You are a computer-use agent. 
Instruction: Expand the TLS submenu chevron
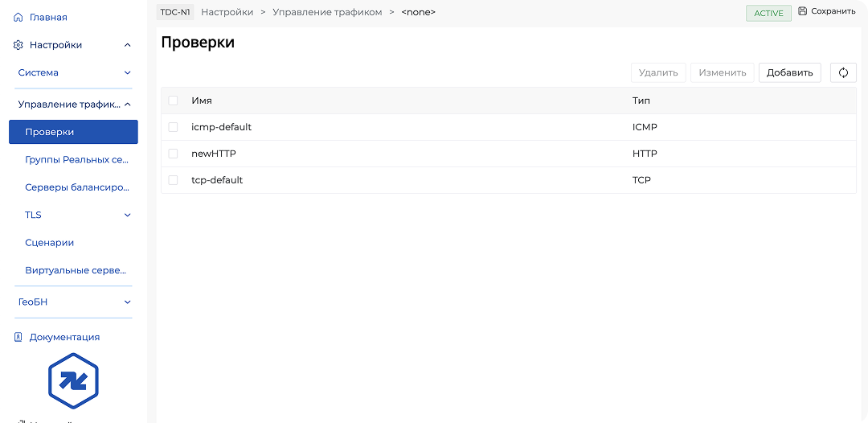click(x=127, y=215)
